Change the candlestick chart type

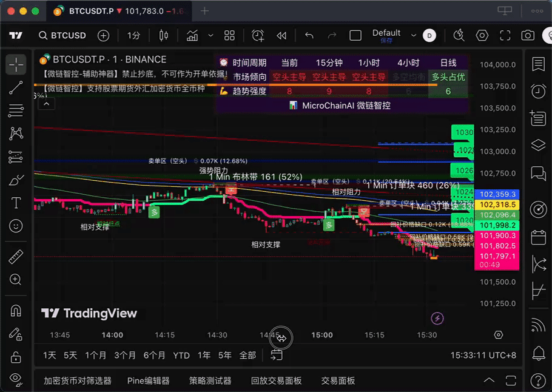point(163,35)
